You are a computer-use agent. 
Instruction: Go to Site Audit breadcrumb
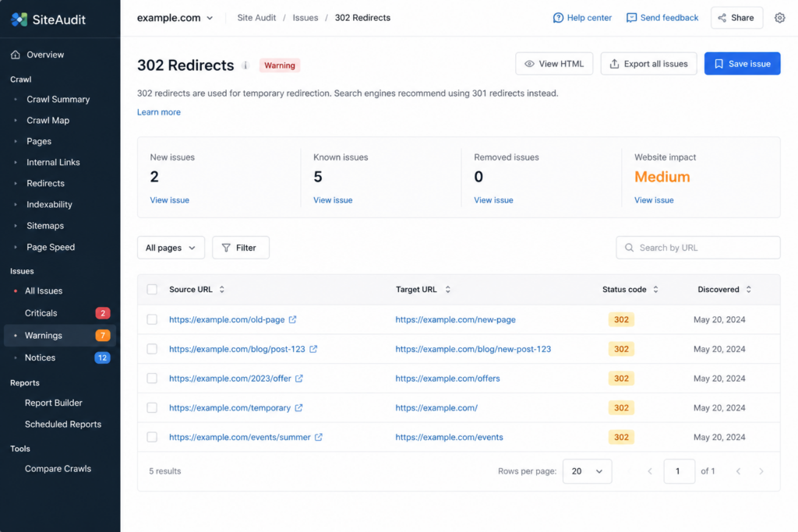256,18
